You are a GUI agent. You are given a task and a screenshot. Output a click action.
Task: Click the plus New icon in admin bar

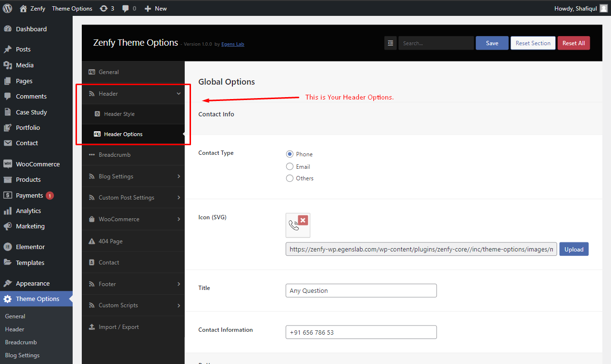click(148, 9)
